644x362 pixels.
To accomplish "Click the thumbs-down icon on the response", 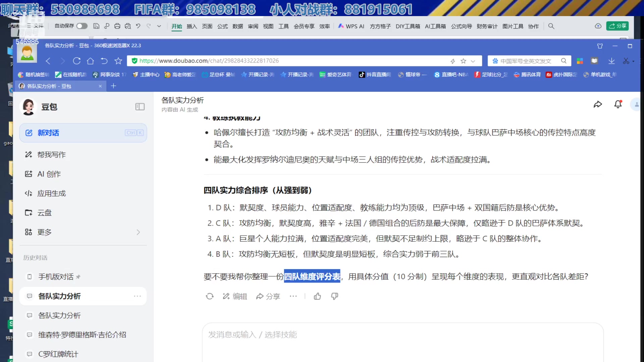I will (334, 296).
